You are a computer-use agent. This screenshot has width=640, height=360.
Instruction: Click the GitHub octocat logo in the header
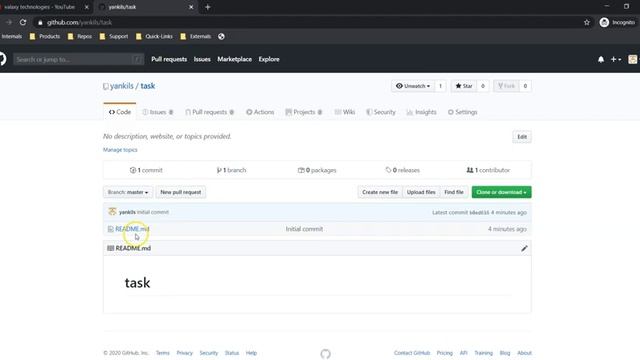pyautogui.click(x=2, y=59)
